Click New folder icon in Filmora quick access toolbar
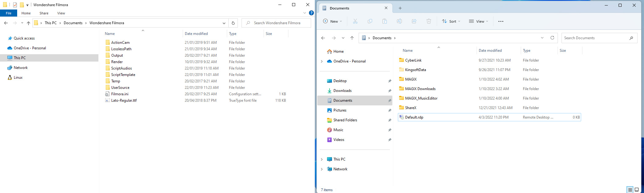 click(x=22, y=5)
